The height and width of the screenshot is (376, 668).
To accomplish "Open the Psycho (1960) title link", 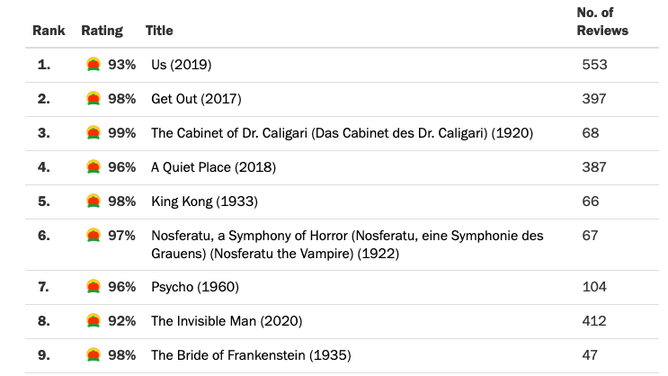I will [195, 287].
